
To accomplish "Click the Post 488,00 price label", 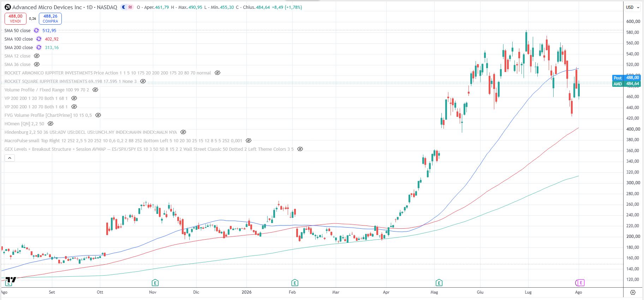I will [x=626, y=78].
